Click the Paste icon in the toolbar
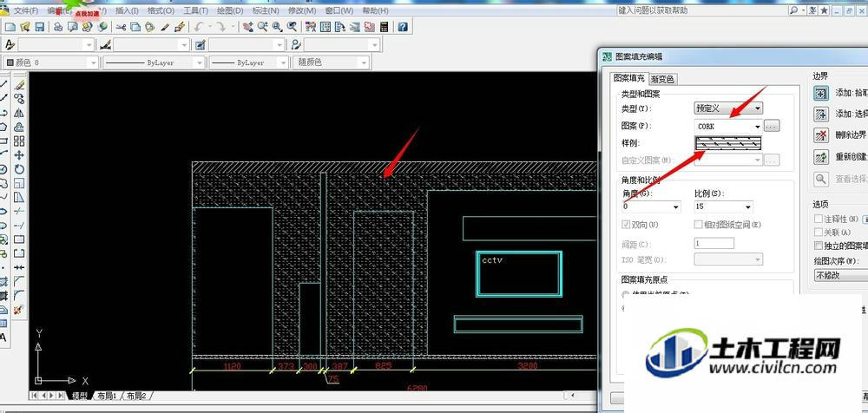Viewport: 868px width, 413px height. (150, 27)
